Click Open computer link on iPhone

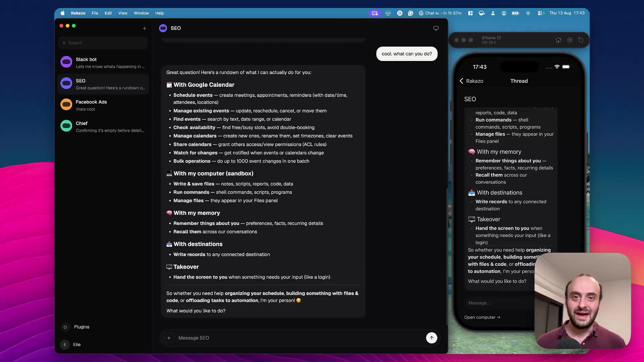482,317
